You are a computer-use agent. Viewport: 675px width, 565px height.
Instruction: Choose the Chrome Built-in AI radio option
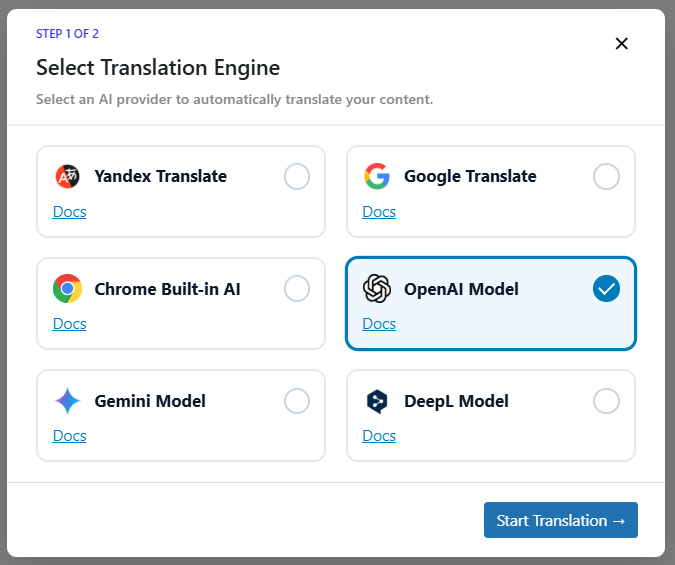click(297, 289)
